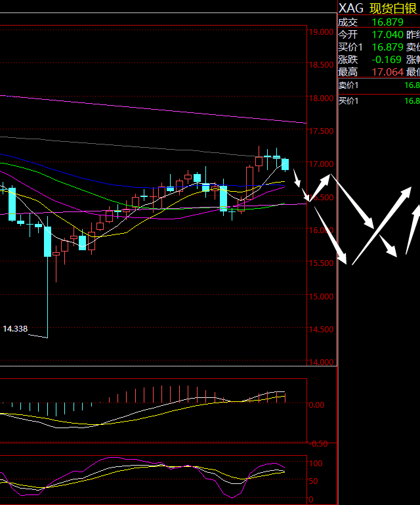Viewport: 420px width, 505px height.
Task: Click the 16.879 value beside 成交
Action: click(387, 22)
